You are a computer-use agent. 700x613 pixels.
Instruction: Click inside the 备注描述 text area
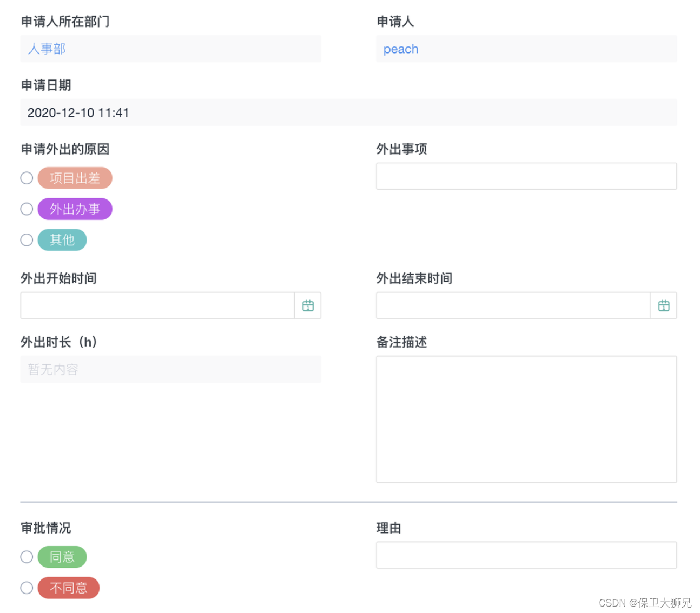coord(526,419)
